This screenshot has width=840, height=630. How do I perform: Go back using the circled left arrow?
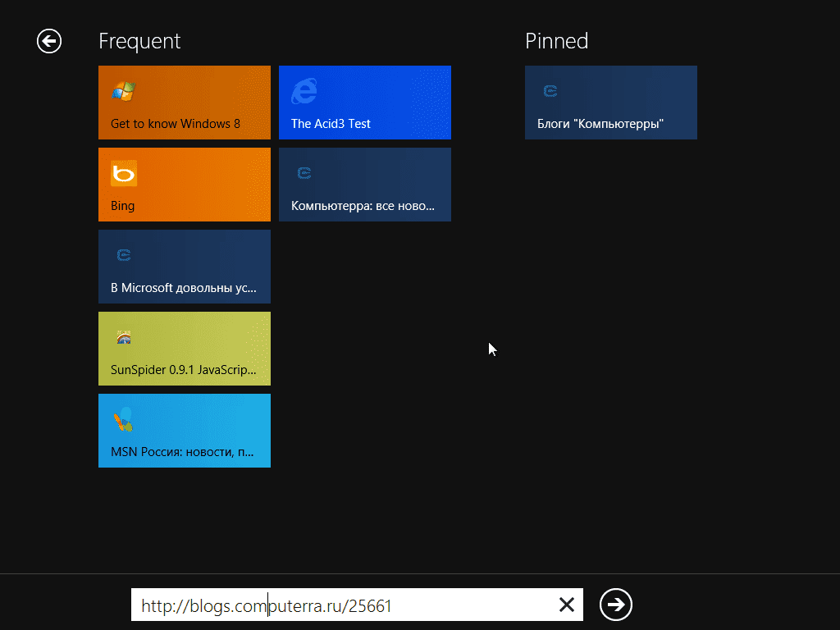(x=49, y=41)
